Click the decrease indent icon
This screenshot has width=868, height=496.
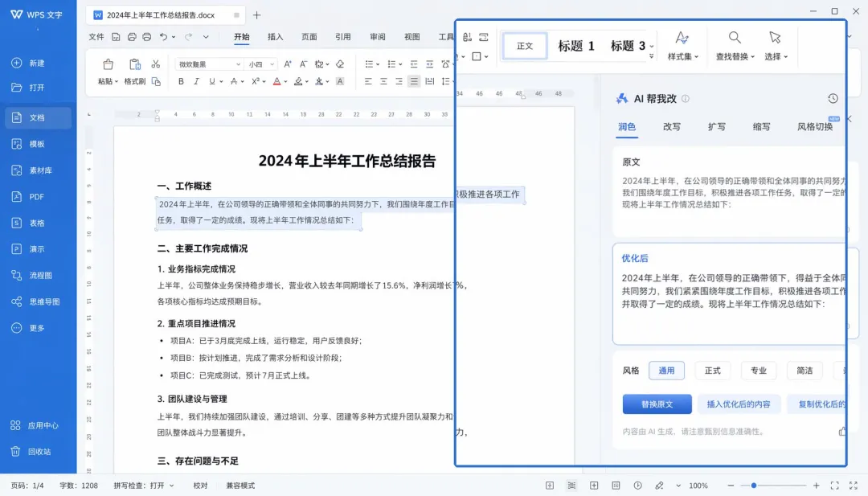[414, 64]
